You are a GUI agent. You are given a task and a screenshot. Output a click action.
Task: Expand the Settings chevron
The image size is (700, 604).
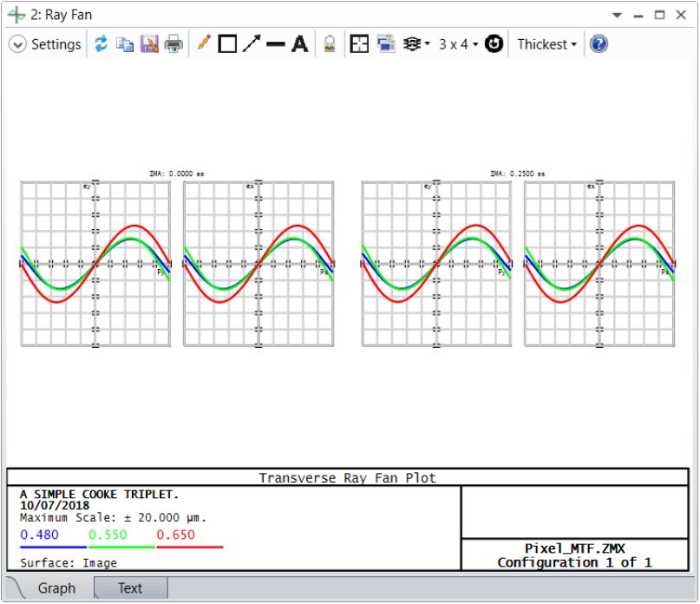tap(17, 44)
